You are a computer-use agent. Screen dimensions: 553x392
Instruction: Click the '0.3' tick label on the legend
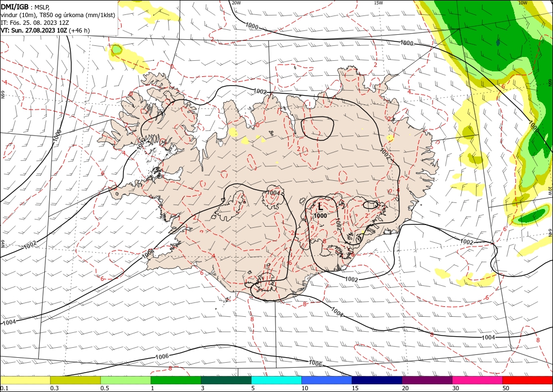pyautogui.click(x=54, y=388)
